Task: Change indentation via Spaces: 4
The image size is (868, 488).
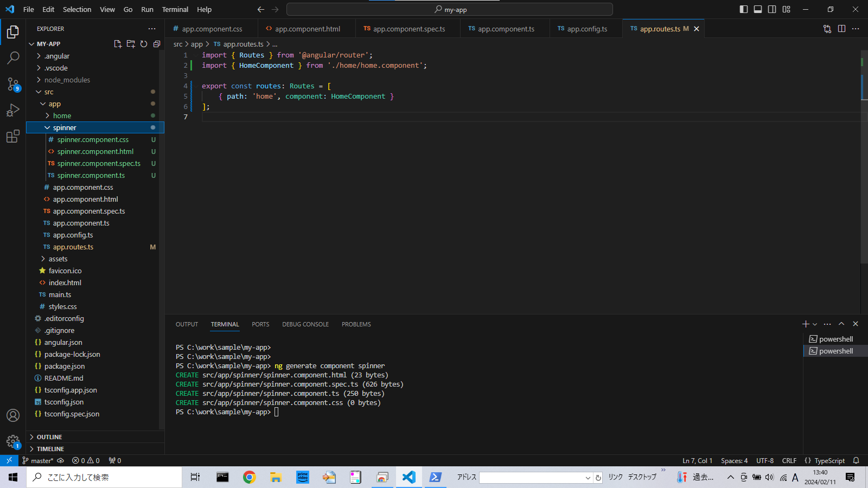Action: coord(734,460)
